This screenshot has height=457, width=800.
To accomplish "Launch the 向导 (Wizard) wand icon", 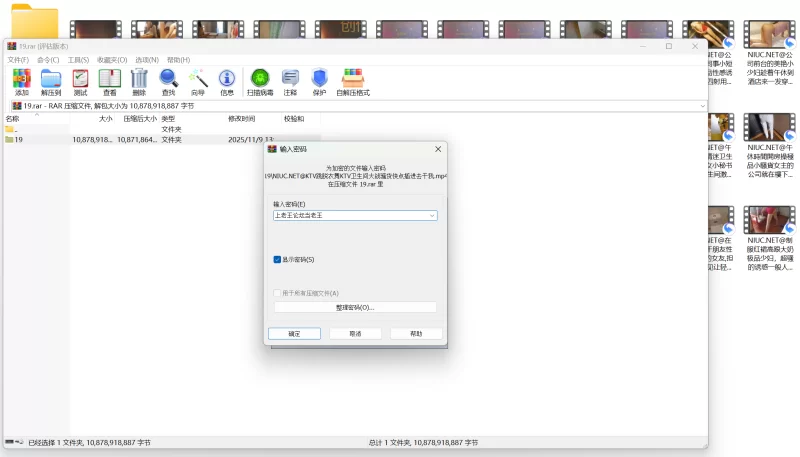I will [197, 82].
